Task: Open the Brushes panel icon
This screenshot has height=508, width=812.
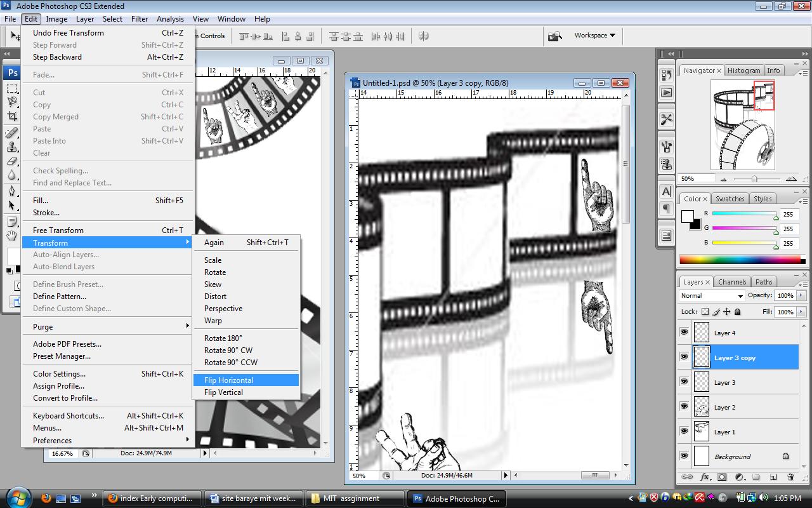Action: tap(666, 147)
